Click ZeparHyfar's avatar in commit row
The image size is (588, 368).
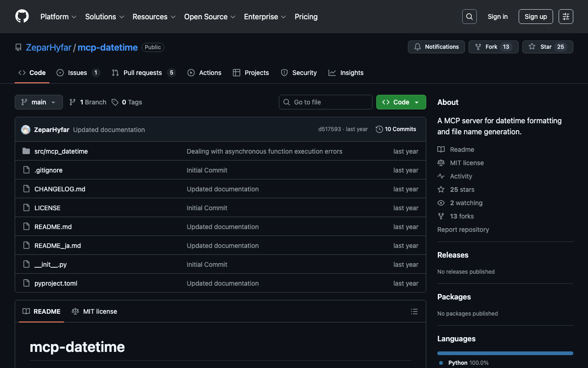[26, 130]
